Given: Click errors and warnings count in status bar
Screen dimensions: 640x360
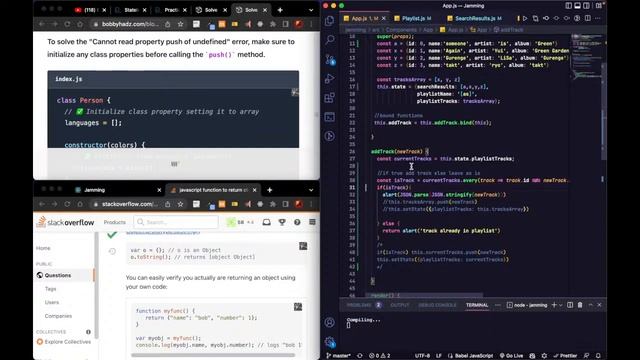Looking at the screenshot, I should pyautogui.click(x=379, y=356).
